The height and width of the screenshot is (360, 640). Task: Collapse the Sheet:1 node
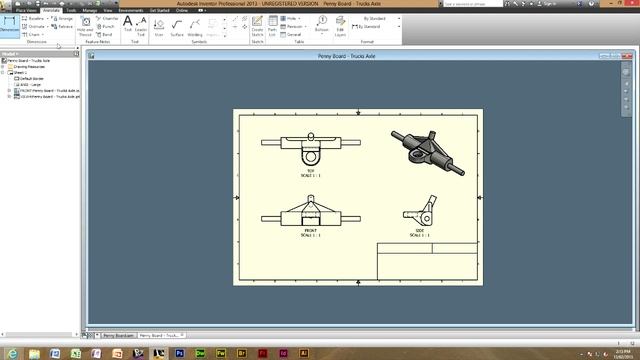pos(3,73)
